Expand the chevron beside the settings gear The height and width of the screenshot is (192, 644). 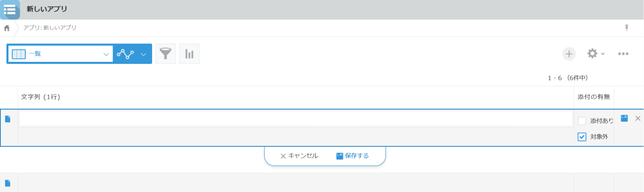603,54
